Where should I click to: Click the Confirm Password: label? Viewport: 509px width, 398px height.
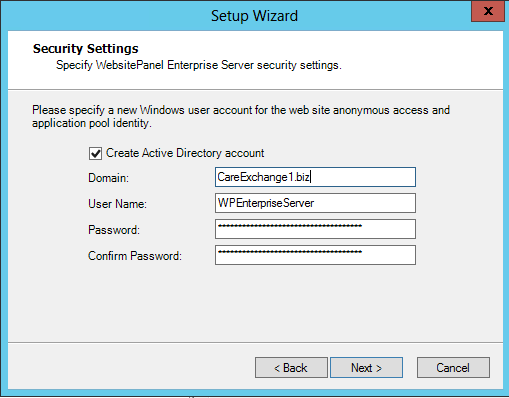point(135,256)
